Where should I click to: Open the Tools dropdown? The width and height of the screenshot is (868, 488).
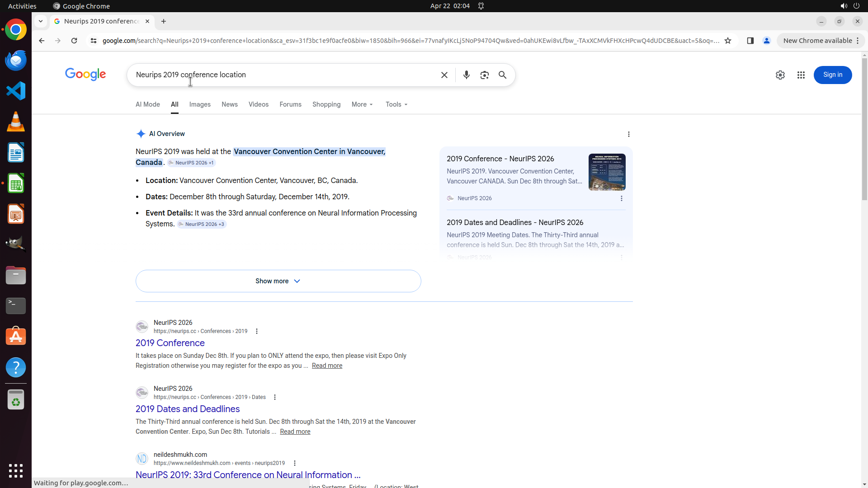click(396, 104)
